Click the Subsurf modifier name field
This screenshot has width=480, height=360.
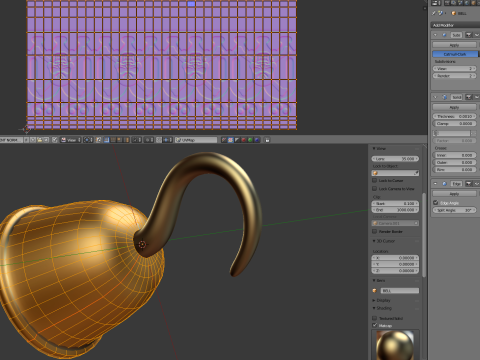pos(456,35)
